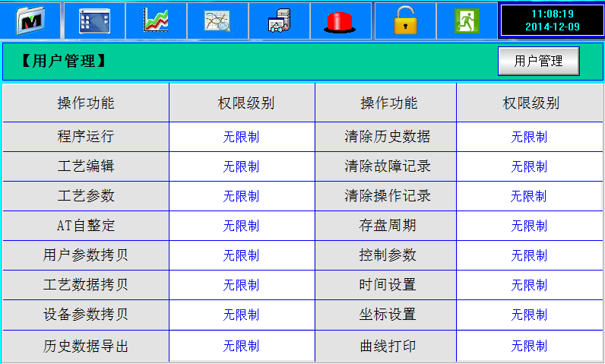Screen dimensions: 605x364
Task: Click the 清除故障记录 function label
Action: (x=388, y=166)
